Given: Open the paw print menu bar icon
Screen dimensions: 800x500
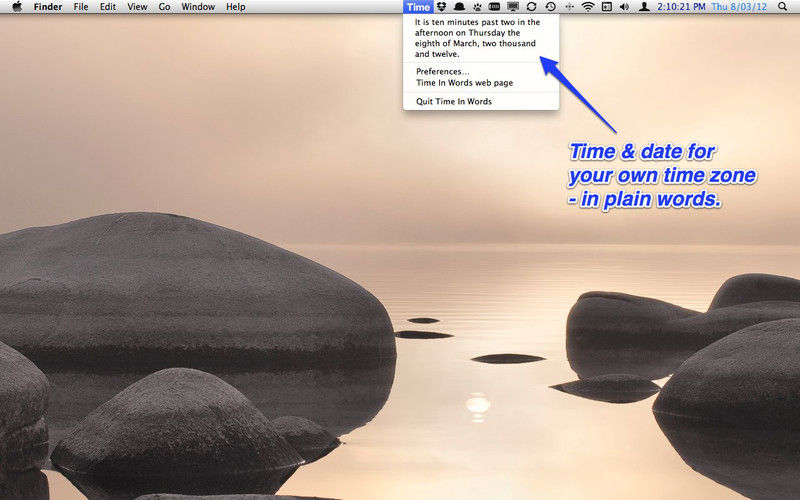Looking at the screenshot, I should click(x=476, y=7).
